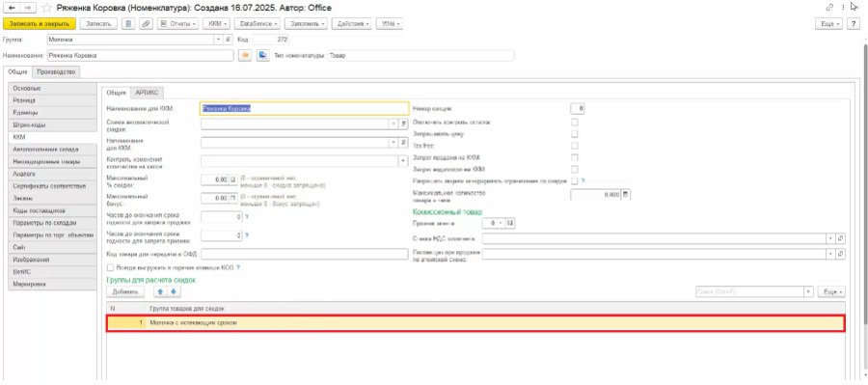Open calculator for Максимальный % скидки
This screenshot has height=385, width=868.
point(233,179)
